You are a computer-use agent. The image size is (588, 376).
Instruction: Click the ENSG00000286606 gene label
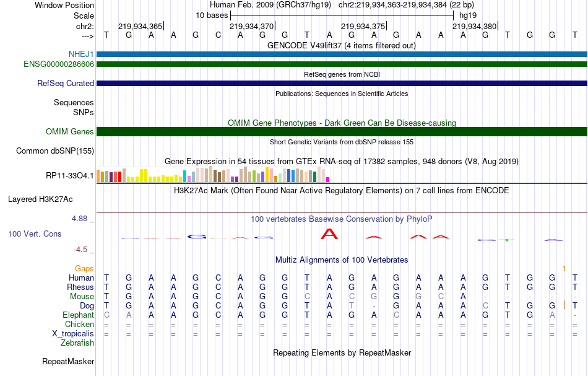pos(59,64)
